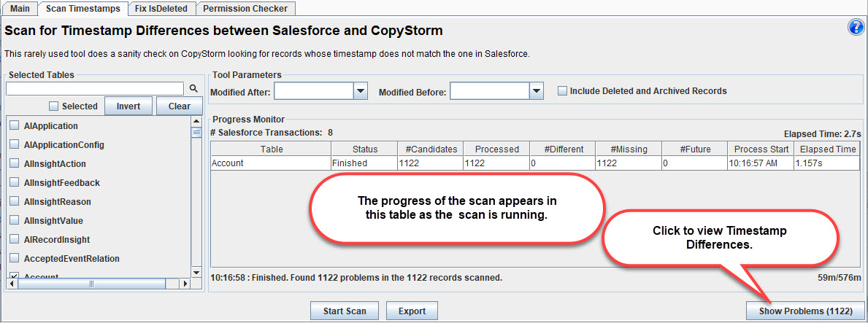Check the AIApplication table checkbox
The width and height of the screenshot is (868, 323).
[15, 125]
